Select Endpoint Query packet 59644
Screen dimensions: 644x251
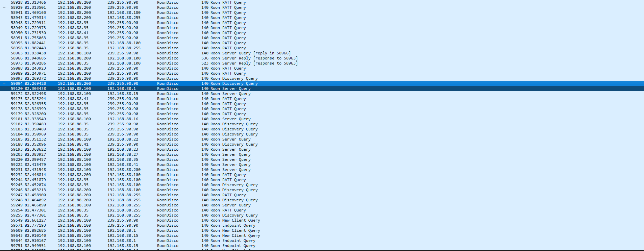[322, 241]
